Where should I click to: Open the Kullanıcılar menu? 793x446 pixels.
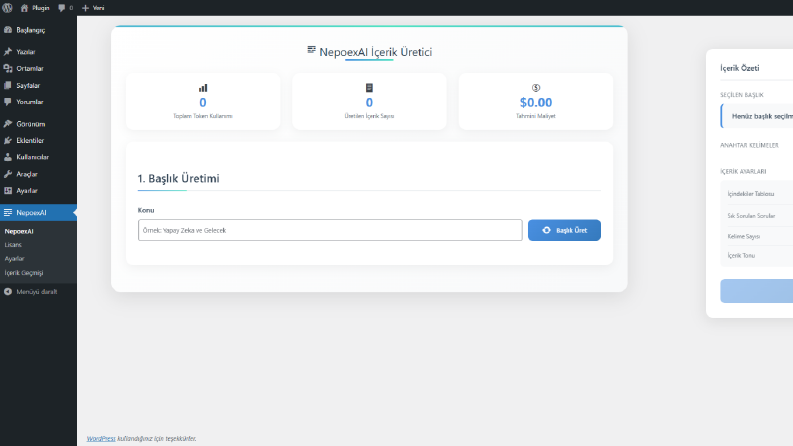38,157
